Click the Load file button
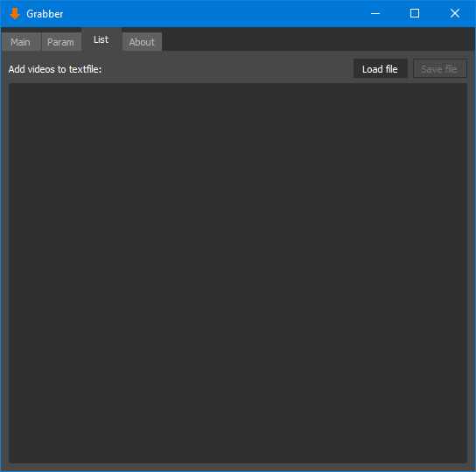Image resolution: width=476 pixels, height=472 pixels. (380, 68)
